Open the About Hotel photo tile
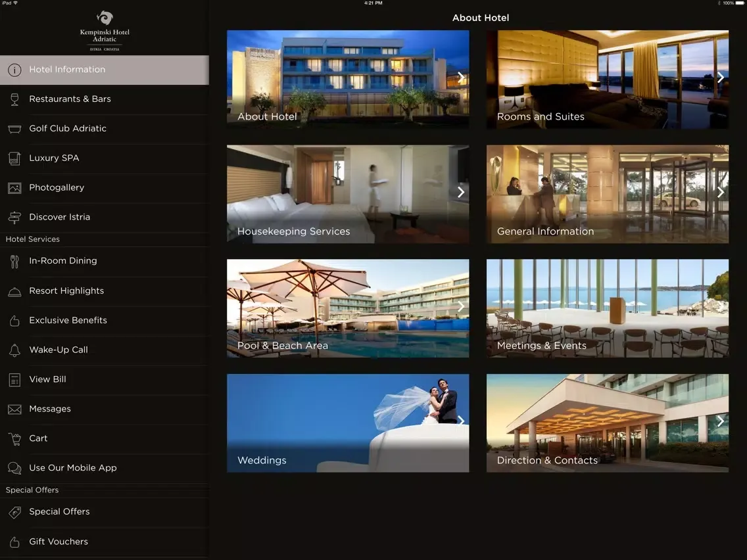This screenshot has height=560, width=747. coord(348,80)
